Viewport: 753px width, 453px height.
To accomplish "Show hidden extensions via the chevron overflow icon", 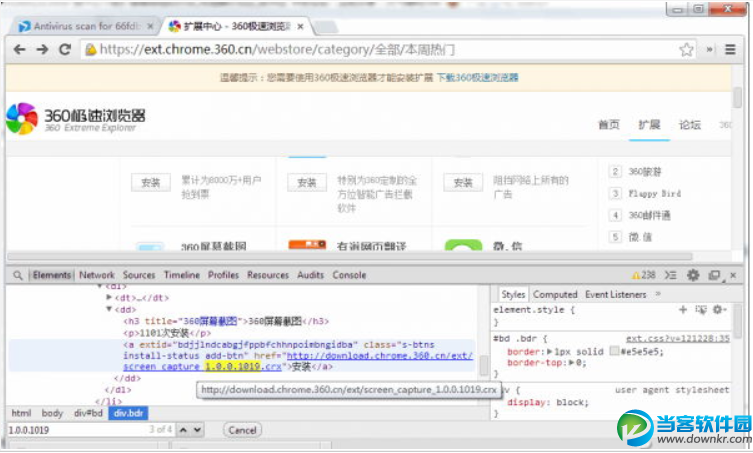I will click(x=709, y=49).
